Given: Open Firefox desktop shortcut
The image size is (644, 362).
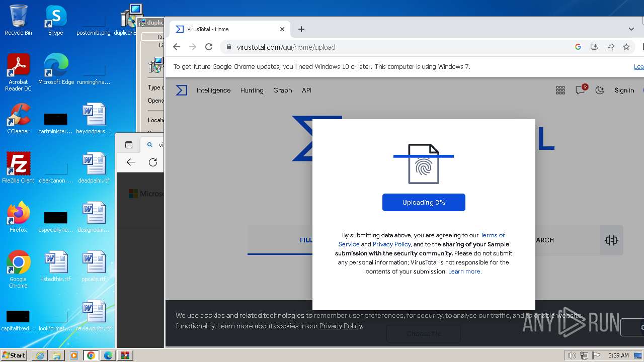Looking at the screenshot, I should 18,217.
